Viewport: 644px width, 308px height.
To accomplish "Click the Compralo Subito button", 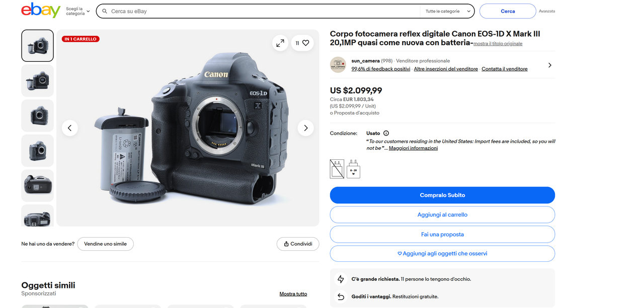I will click(x=442, y=195).
